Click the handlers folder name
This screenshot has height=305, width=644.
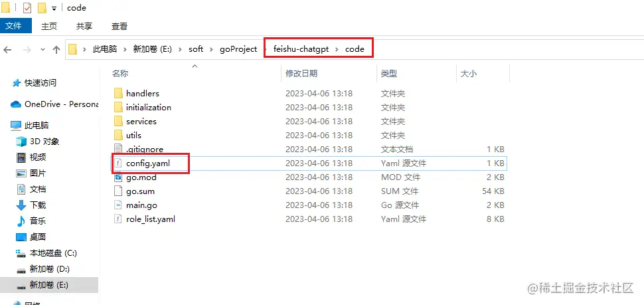pos(143,93)
